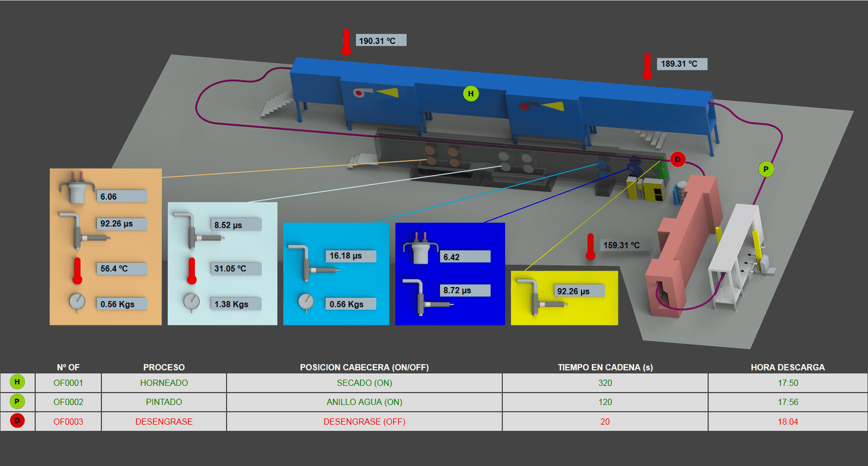Click the pressure gauge icon in orange panel

click(77, 302)
